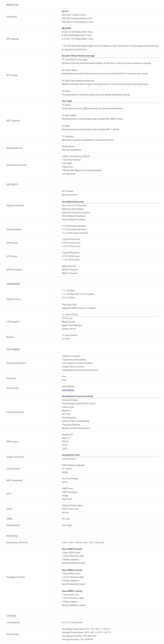Screen dimensions: 164x644
Task: Click the 1× USB 3.0 Port heading
Action: click(70, 314)
